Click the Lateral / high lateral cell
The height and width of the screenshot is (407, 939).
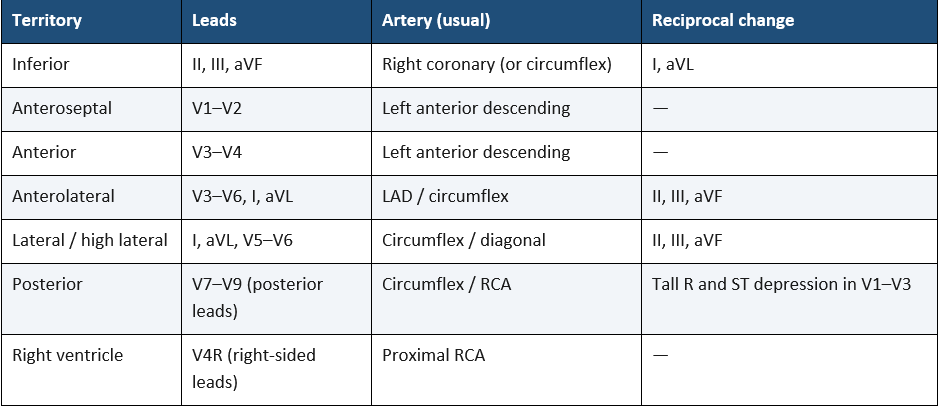click(91, 241)
